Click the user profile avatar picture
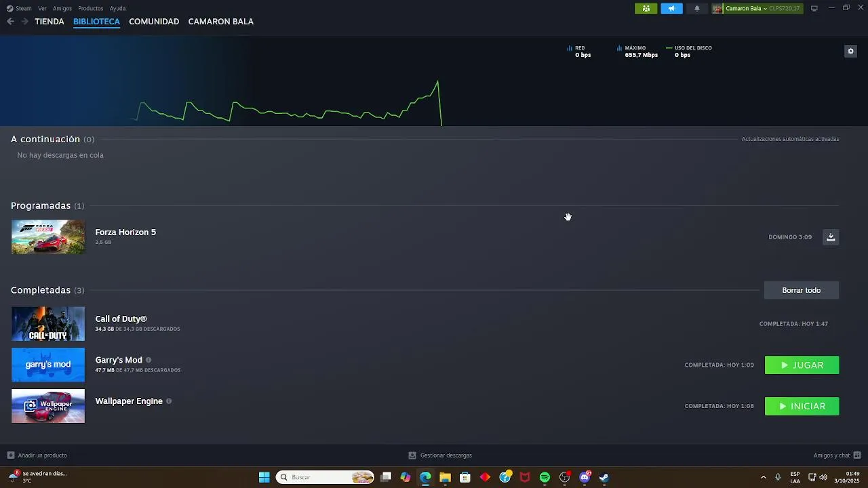 tap(717, 9)
